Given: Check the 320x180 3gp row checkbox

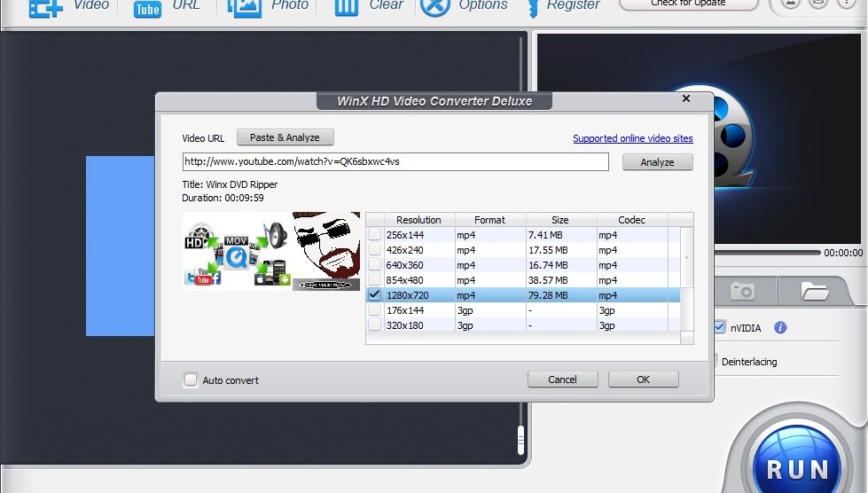Looking at the screenshot, I should click(375, 325).
